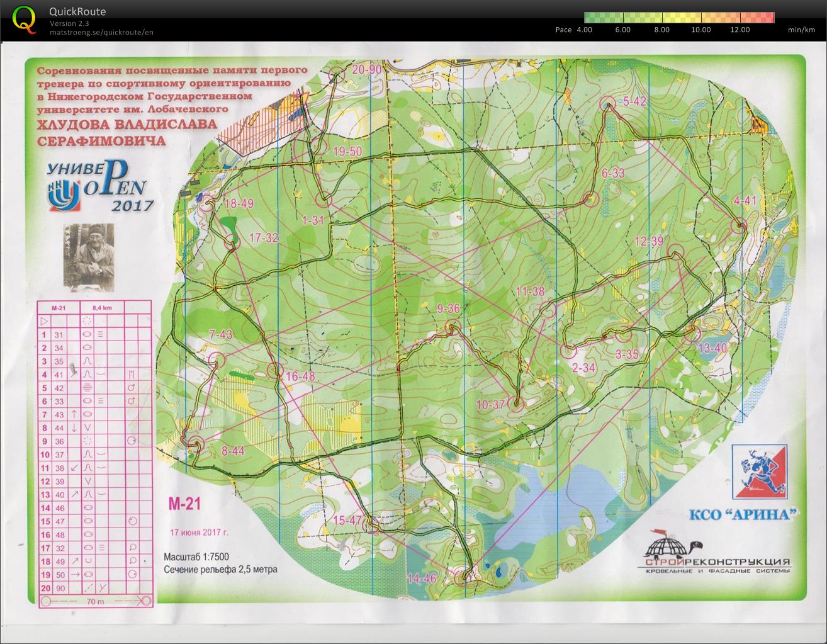This screenshot has width=827, height=644.
Task: Click the Масштаб 1:7500 scale text
Action: tap(196, 557)
